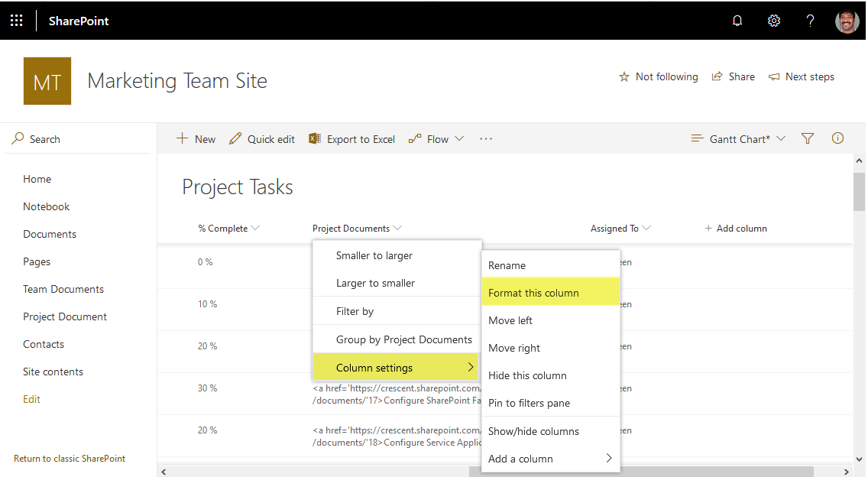Screen dimensions: 868x477
Task: Click Export to Excel
Action: pos(351,138)
